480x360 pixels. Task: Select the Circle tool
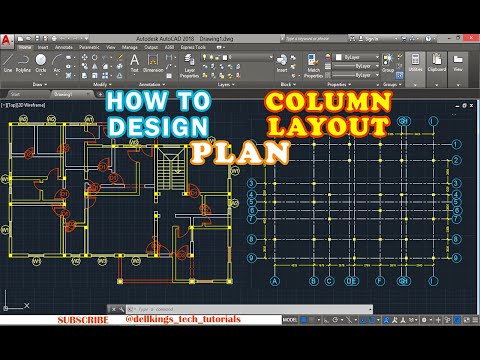pos(41,63)
